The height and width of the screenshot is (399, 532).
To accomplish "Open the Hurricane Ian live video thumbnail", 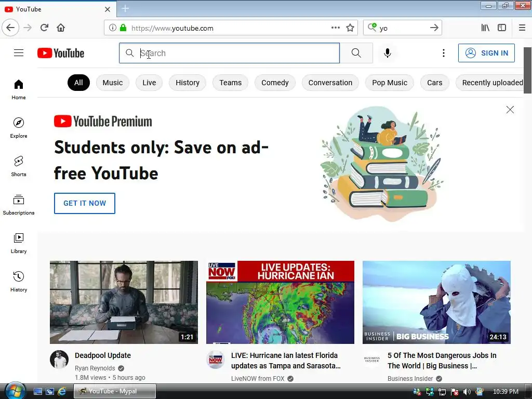I will pyautogui.click(x=280, y=302).
